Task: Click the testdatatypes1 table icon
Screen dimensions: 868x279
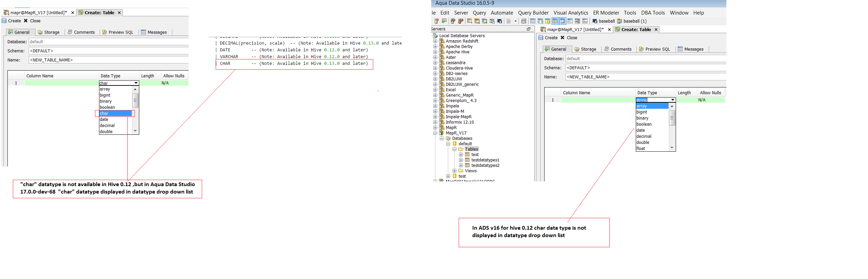Action: click(467, 160)
